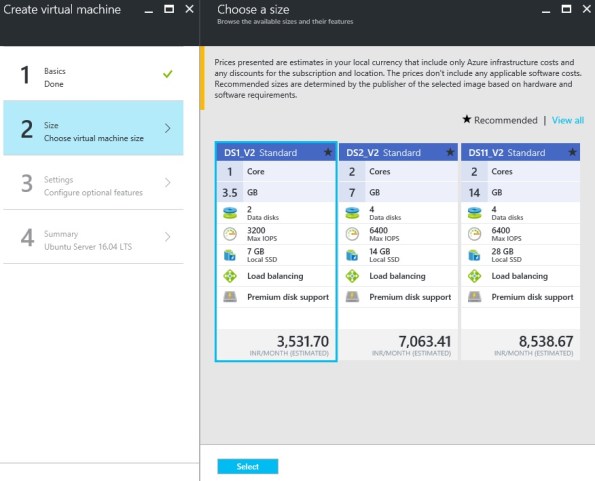Show only Recommended sizes
The image size is (595, 481).
point(505,120)
